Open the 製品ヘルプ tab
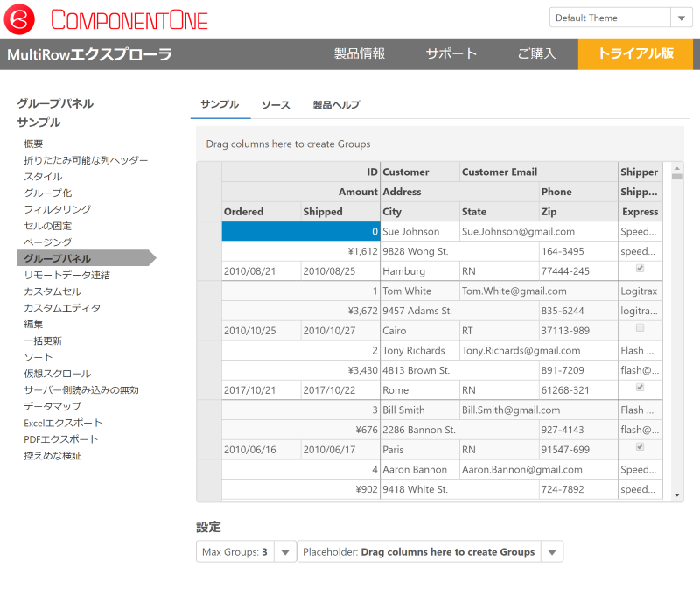 point(336,104)
